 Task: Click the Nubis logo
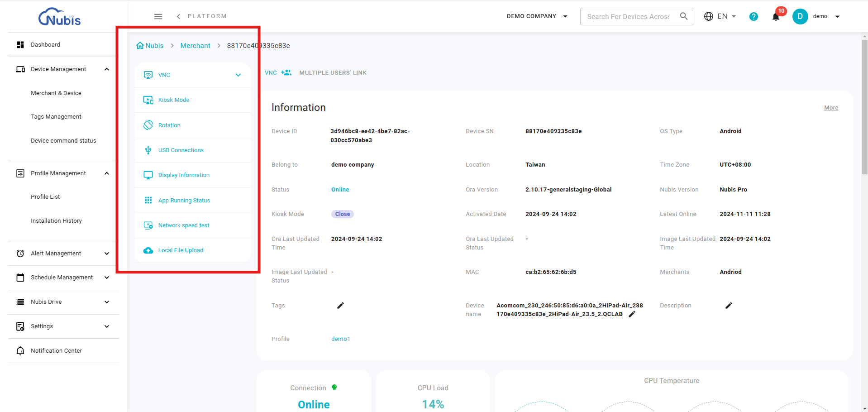pos(59,17)
